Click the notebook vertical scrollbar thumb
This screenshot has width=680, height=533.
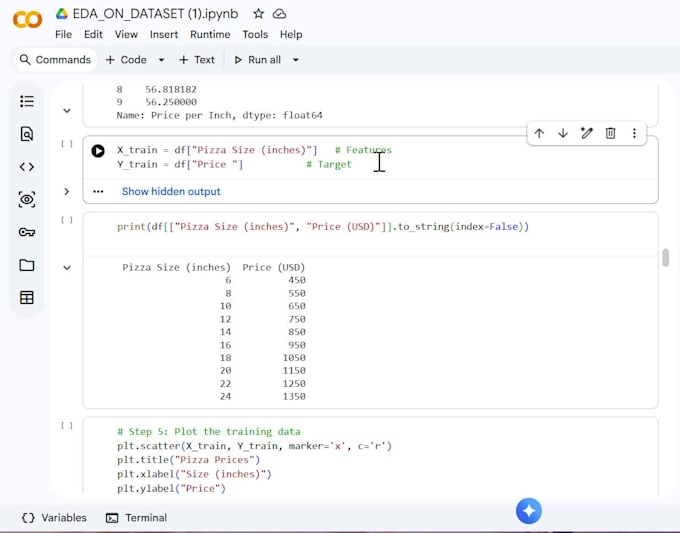click(x=665, y=258)
